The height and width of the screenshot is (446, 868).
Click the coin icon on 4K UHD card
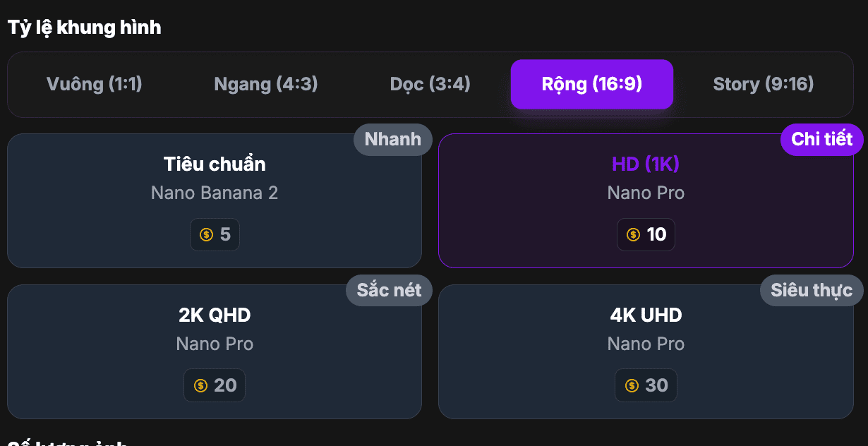click(x=632, y=386)
